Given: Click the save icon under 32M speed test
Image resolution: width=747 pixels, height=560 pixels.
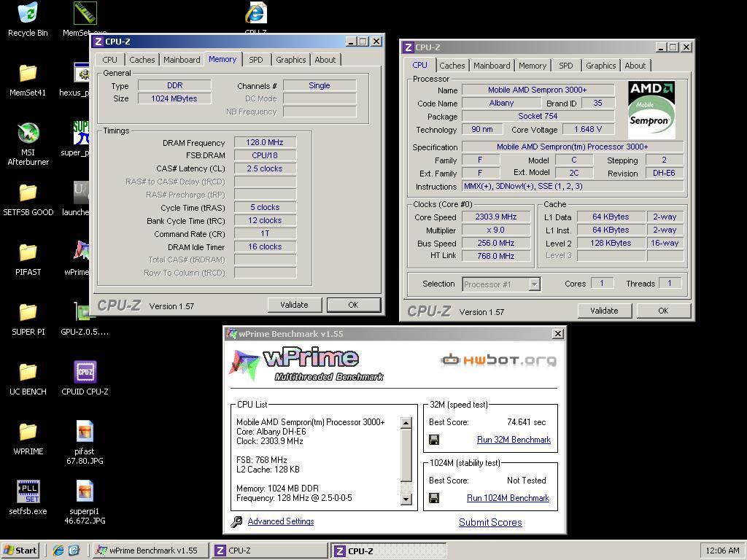Looking at the screenshot, I should [434, 440].
